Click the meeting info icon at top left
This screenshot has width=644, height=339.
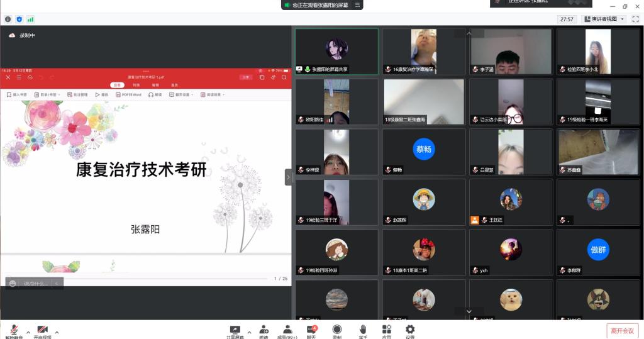(8, 19)
